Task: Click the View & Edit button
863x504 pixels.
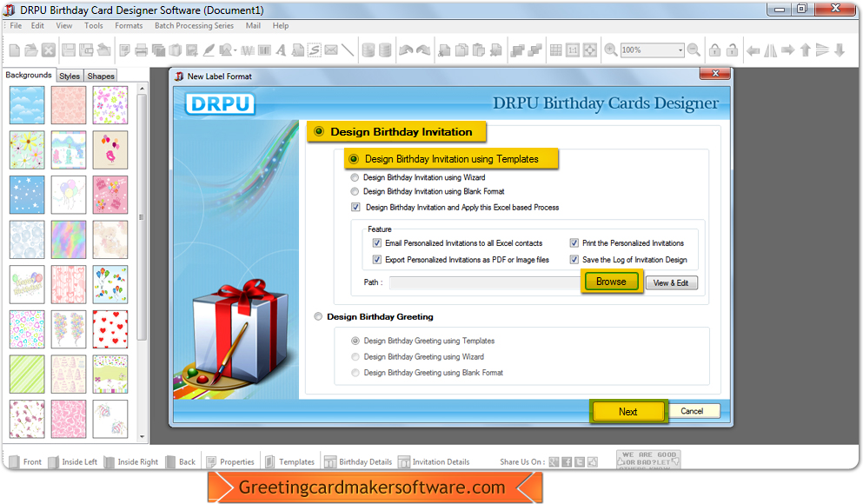Action: coord(671,282)
